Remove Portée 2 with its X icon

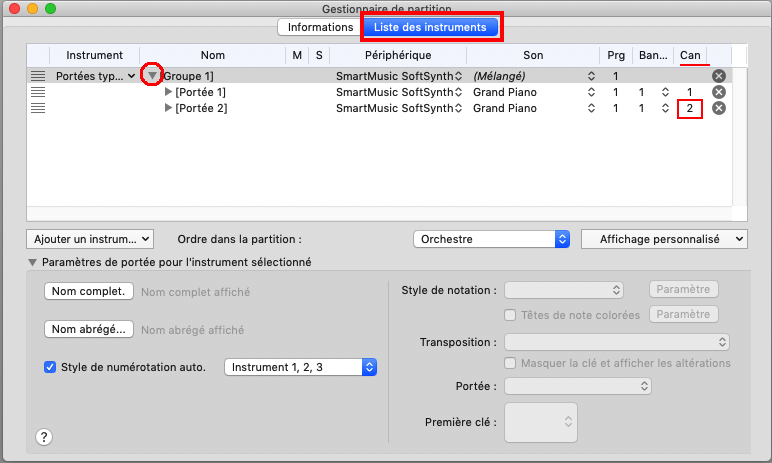pos(718,108)
